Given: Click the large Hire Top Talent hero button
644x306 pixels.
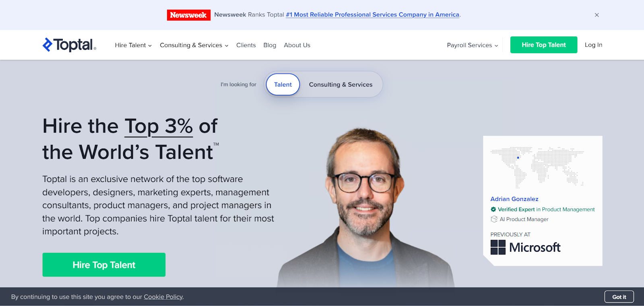Looking at the screenshot, I should [x=104, y=265].
